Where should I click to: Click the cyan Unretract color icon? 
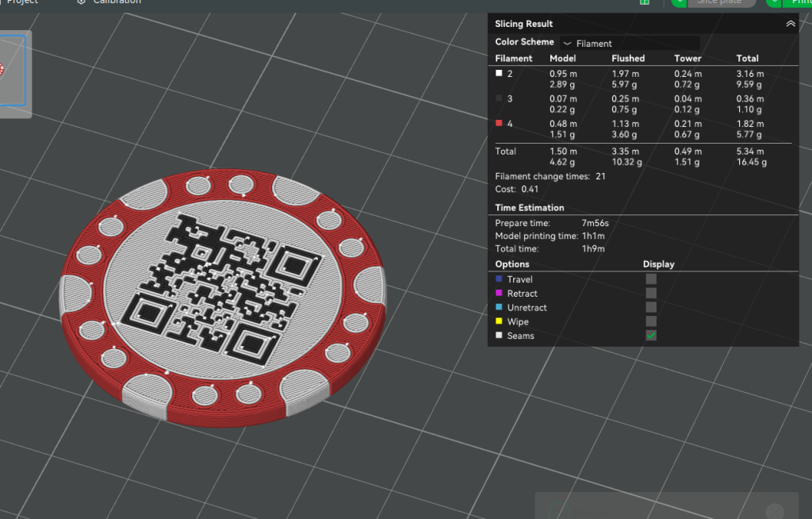[498, 308]
